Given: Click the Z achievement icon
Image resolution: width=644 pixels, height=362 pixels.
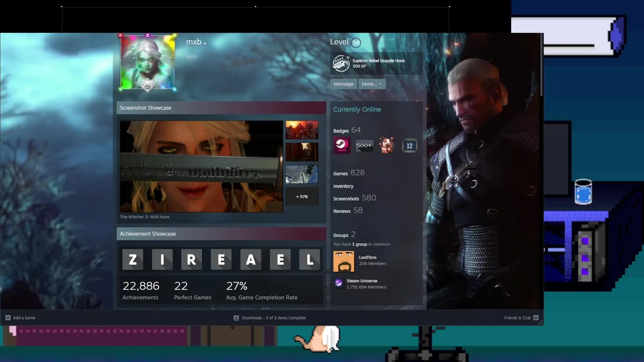Looking at the screenshot, I should [x=133, y=259].
